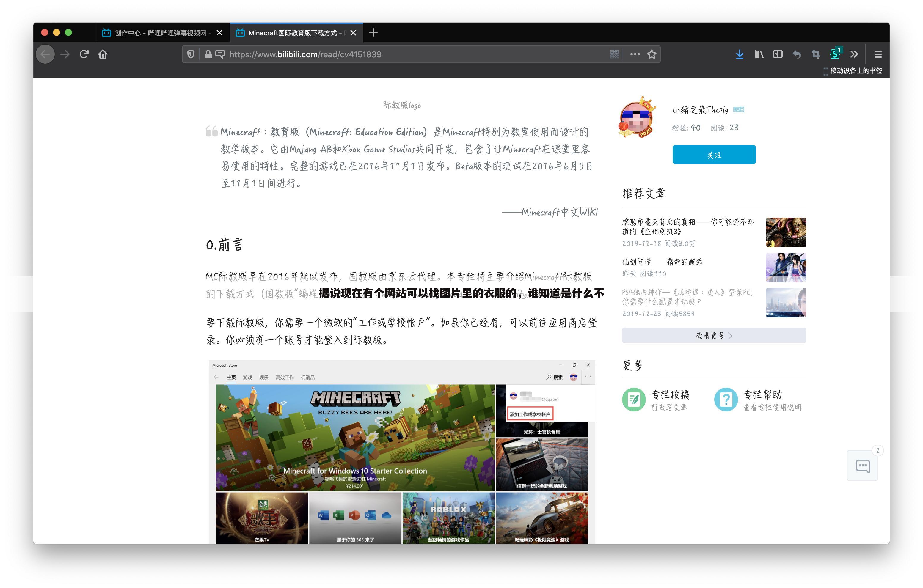This screenshot has width=923, height=588.
Task: Open 专栏帮助 usage guide
Action: [762, 394]
